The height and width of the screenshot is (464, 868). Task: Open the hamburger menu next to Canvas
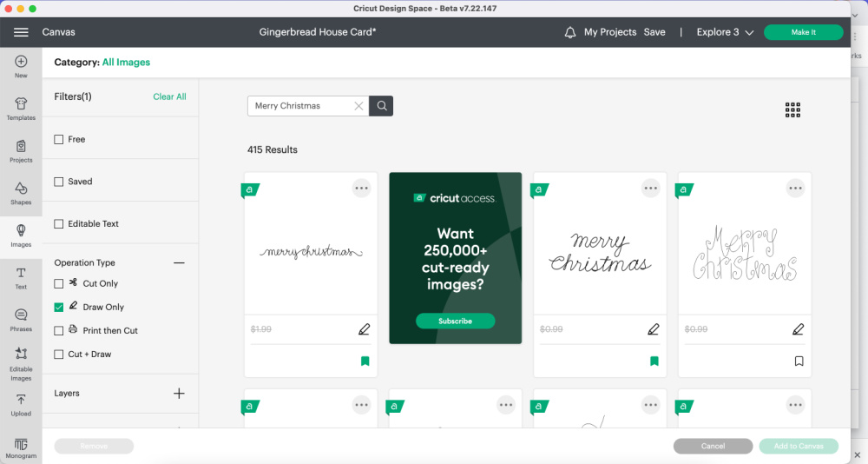(21, 32)
